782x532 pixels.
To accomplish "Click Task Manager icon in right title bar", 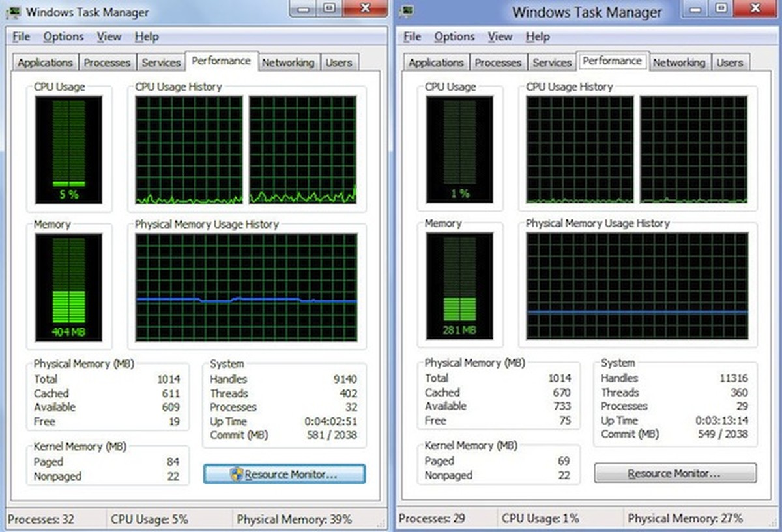I will click(407, 11).
